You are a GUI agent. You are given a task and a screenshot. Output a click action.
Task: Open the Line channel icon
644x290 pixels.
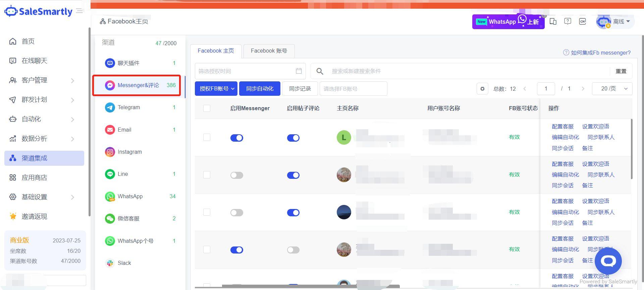(x=110, y=174)
